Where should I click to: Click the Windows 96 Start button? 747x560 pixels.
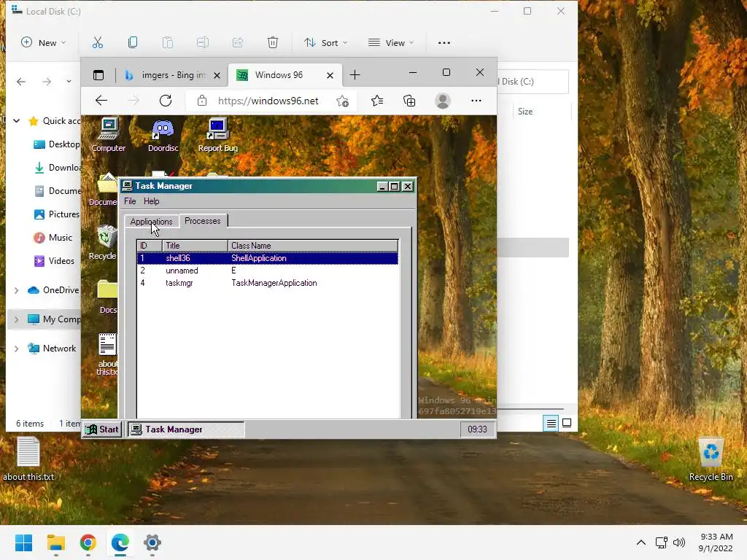point(102,429)
